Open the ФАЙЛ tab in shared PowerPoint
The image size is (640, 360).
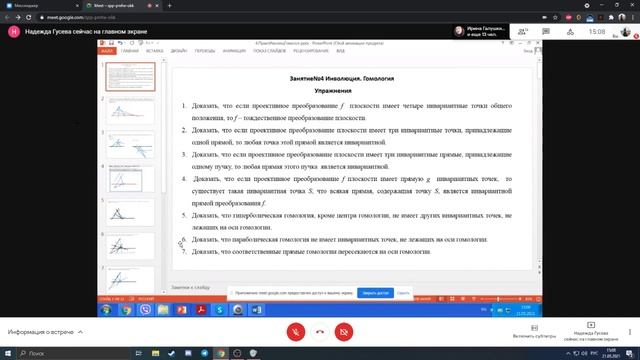tap(107, 51)
